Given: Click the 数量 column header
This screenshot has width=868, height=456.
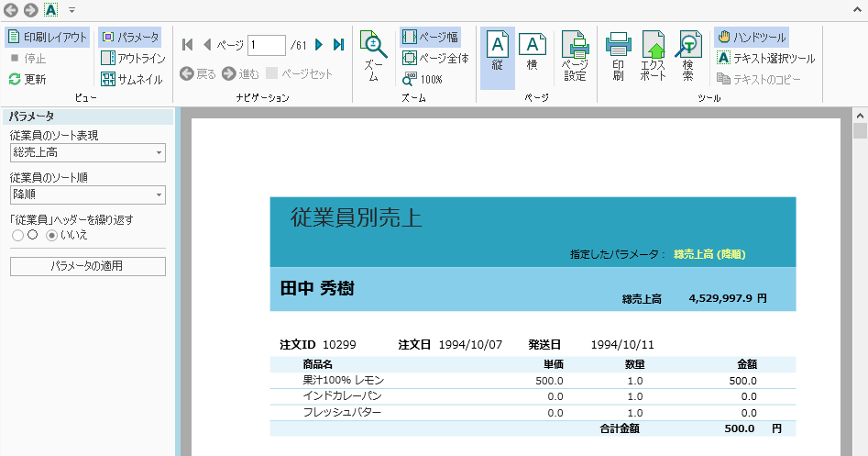Looking at the screenshot, I should coord(634,364).
